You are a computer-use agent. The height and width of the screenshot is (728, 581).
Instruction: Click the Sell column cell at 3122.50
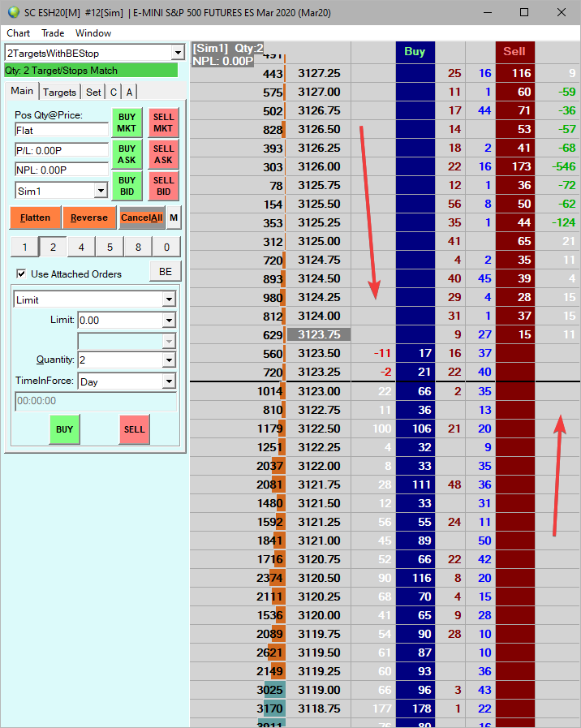[515, 429]
